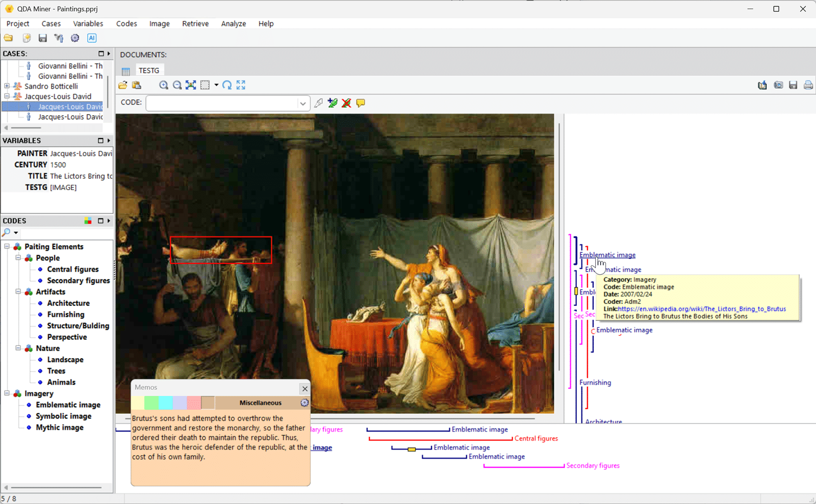Click the filter cases funnel icon
Screen dimensions: 816x504
pyautogui.click(x=59, y=38)
